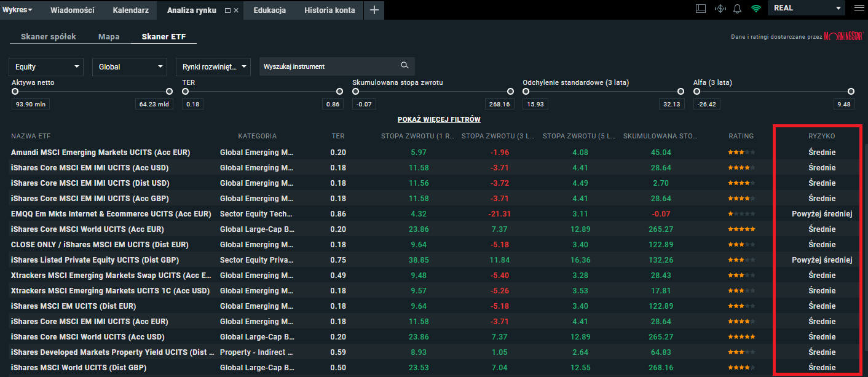Expand the Rynki rozwinięte dropdown
This screenshot has width=868, height=377.
(x=213, y=66)
